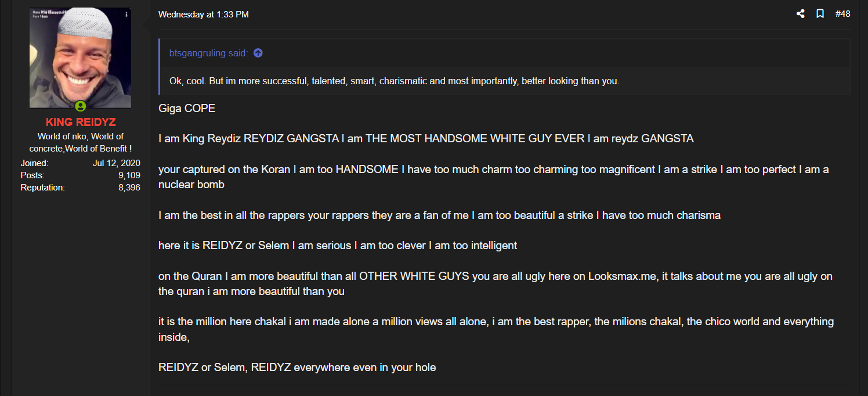Click the "Posts:" label in user info
Screen dimensions: 868x396
(32, 175)
